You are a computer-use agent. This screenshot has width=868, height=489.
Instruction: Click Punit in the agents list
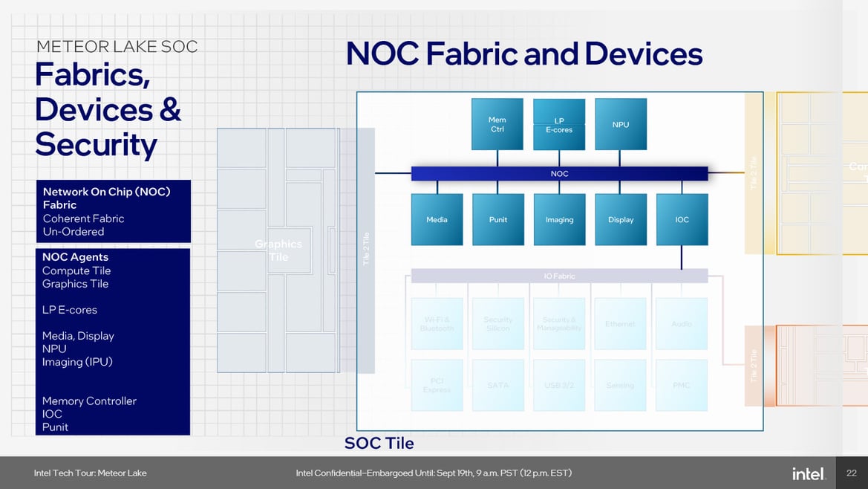(56, 427)
